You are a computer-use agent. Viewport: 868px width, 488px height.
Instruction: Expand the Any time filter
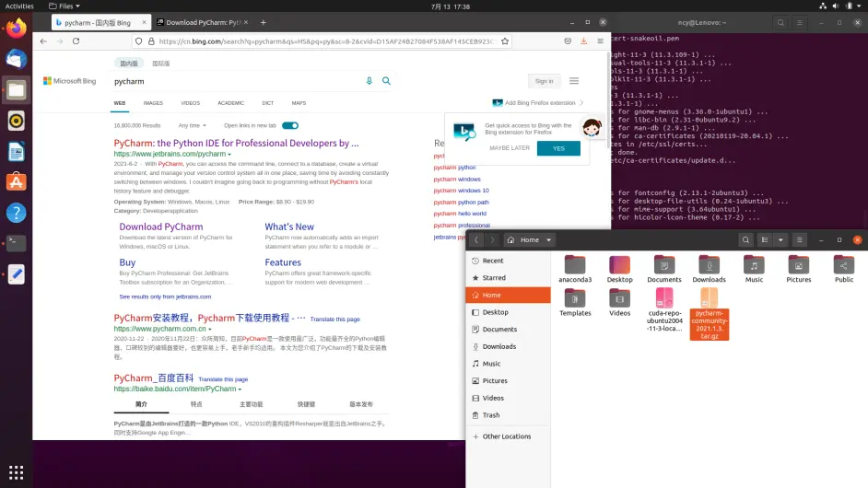tap(192, 125)
